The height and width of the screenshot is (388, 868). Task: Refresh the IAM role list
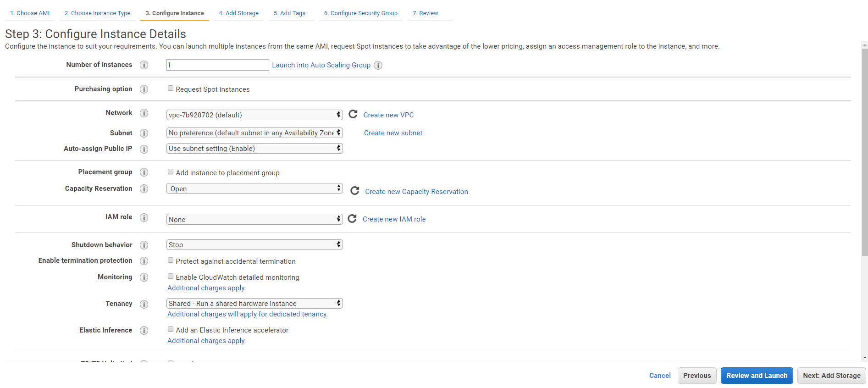(352, 219)
